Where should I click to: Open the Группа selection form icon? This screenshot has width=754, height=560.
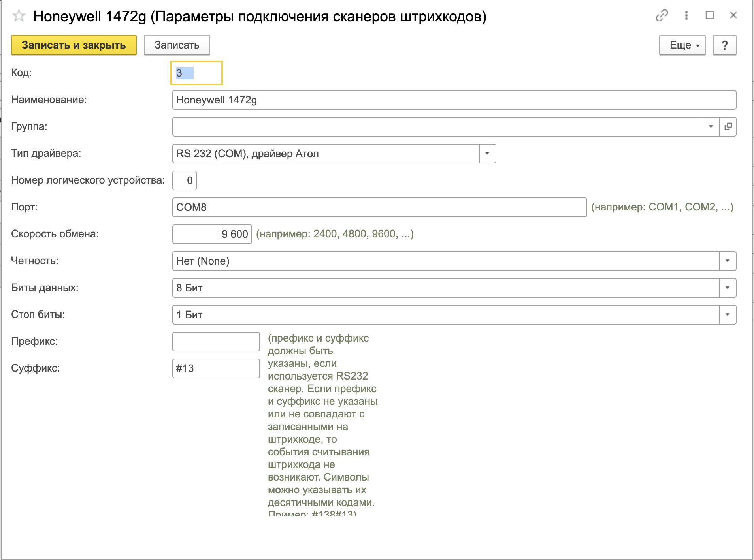(728, 127)
